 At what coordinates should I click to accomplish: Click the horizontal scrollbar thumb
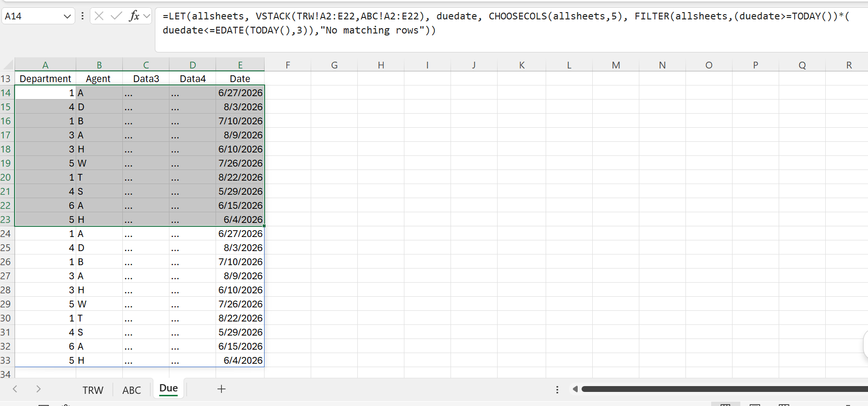point(724,389)
